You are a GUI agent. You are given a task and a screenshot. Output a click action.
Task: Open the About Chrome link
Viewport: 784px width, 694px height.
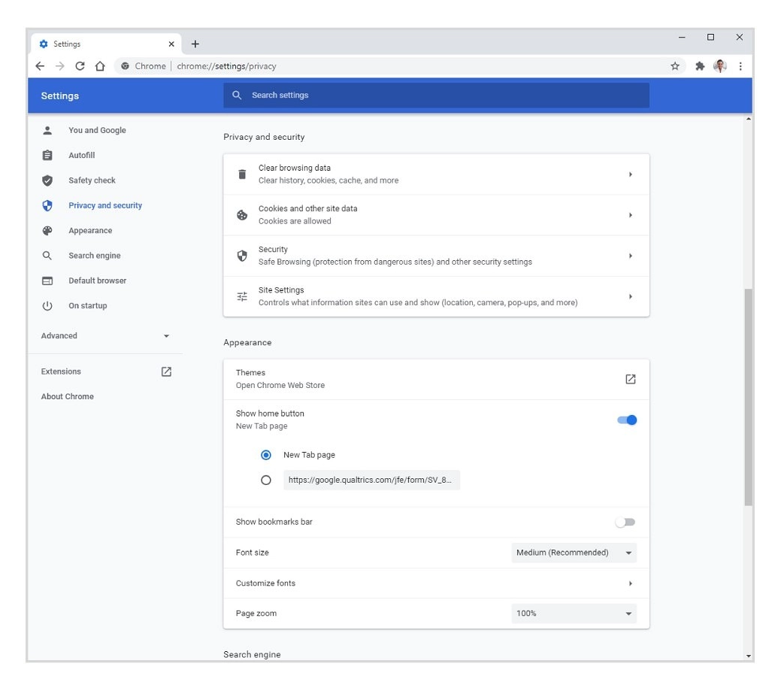pyautogui.click(x=68, y=396)
